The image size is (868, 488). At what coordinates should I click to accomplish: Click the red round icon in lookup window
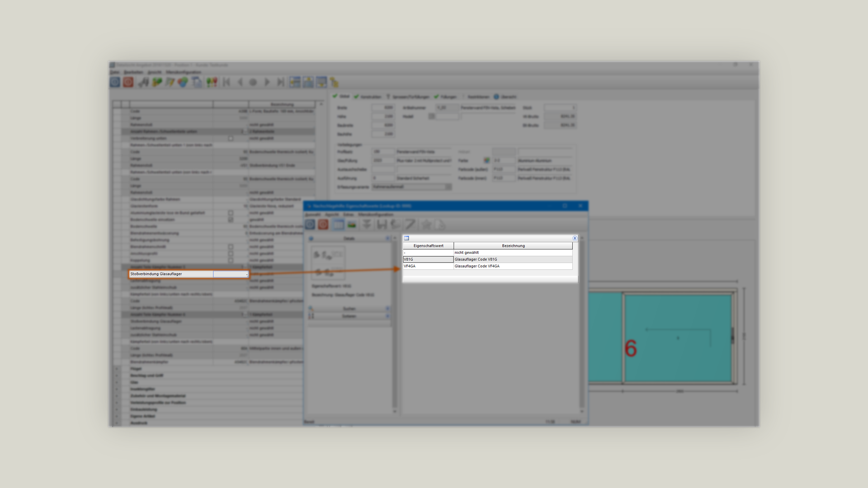[323, 224]
